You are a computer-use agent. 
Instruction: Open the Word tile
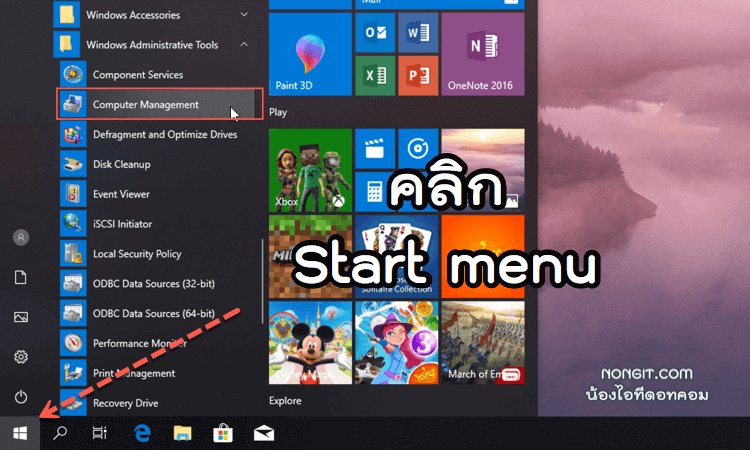point(418,33)
